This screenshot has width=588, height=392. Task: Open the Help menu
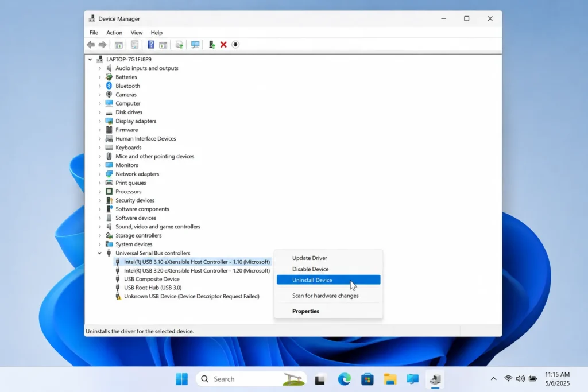156,33
